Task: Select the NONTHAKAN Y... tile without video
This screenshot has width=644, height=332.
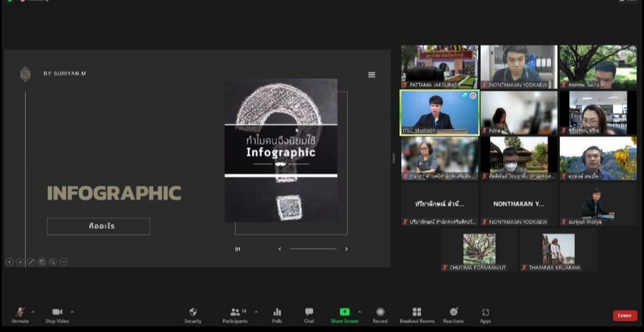Action: [519, 204]
